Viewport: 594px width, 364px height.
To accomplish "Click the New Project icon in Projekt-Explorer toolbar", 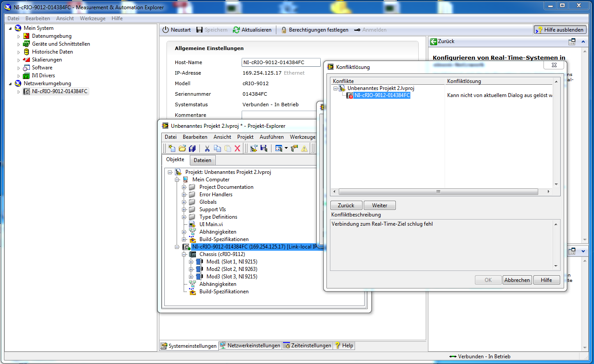I will click(172, 148).
